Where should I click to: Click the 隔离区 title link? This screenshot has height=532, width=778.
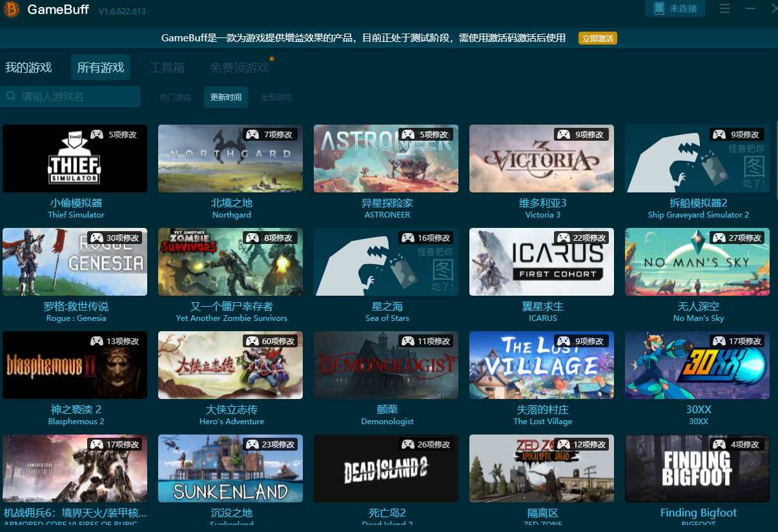542,513
